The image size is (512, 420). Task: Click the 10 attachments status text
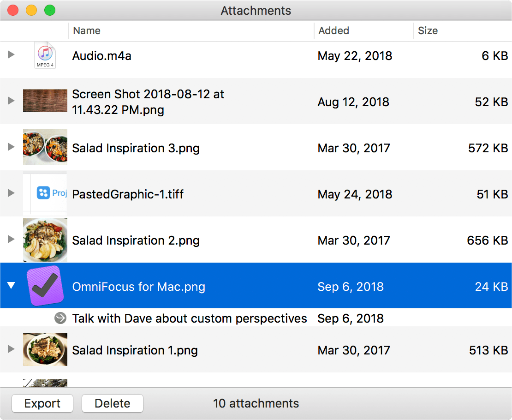point(256,403)
